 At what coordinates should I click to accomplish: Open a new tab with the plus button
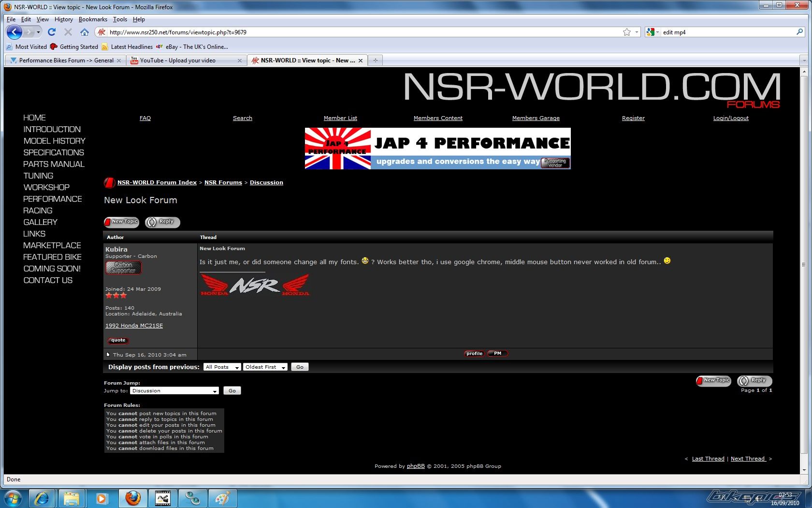pyautogui.click(x=375, y=60)
